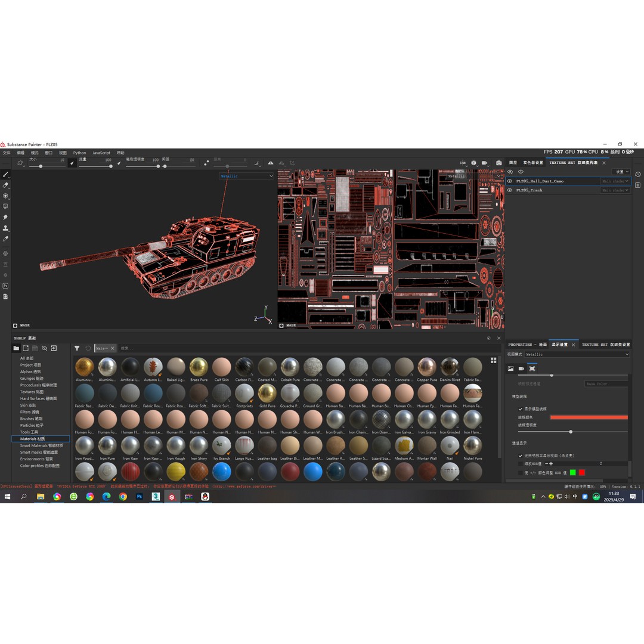The height and width of the screenshot is (644, 644).
Task: Open the Log panel icon on right dock
Action: pos(638,185)
